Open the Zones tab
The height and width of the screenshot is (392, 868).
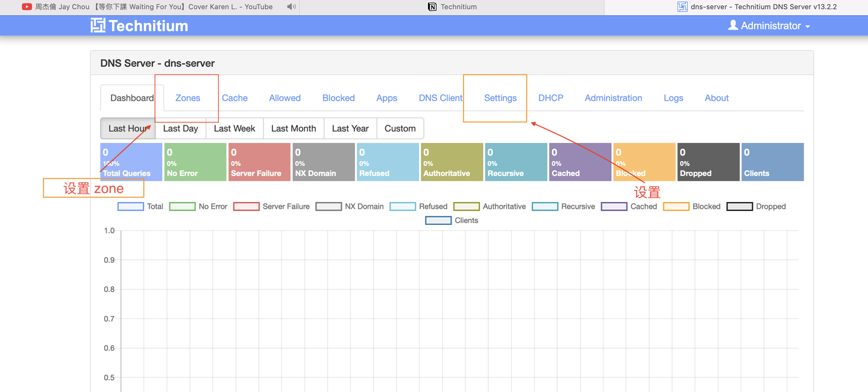point(187,98)
